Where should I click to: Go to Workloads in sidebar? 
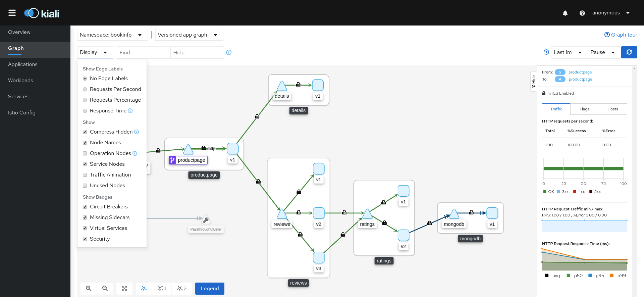point(35,81)
